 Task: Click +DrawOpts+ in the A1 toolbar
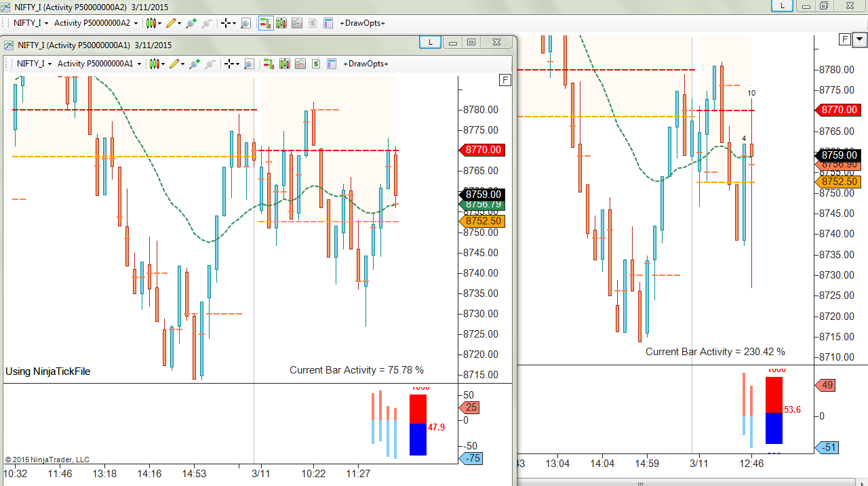(x=366, y=64)
